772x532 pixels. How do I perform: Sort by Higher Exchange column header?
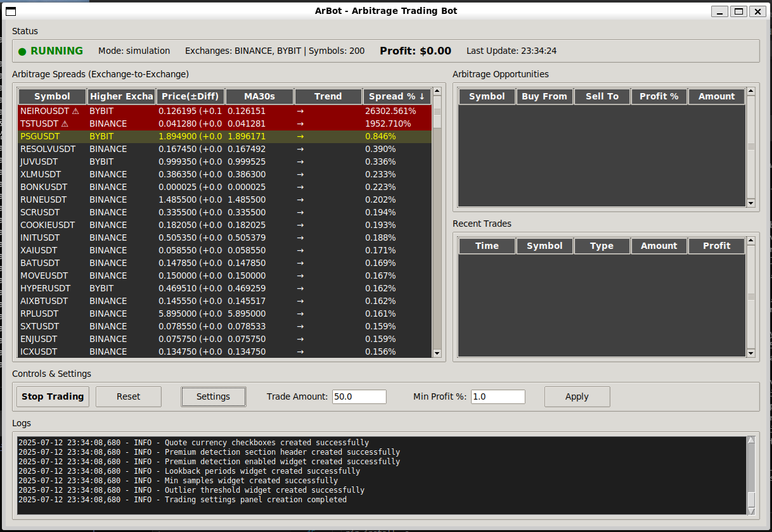point(122,96)
